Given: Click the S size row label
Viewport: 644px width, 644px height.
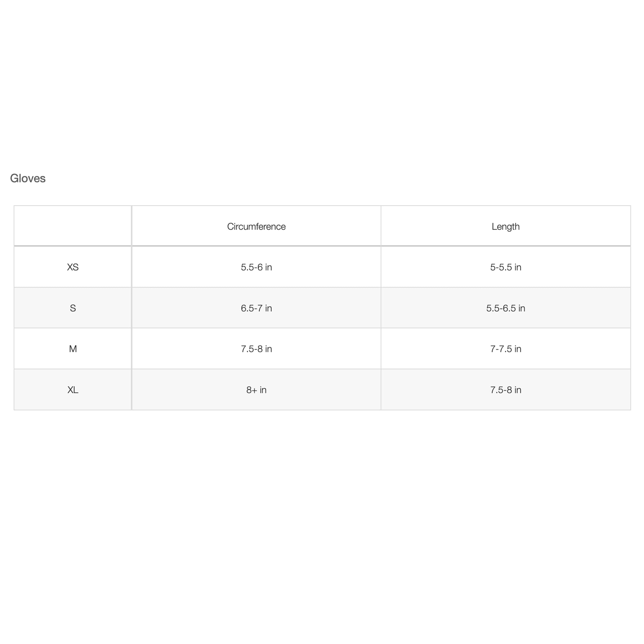Looking at the screenshot, I should tap(73, 308).
